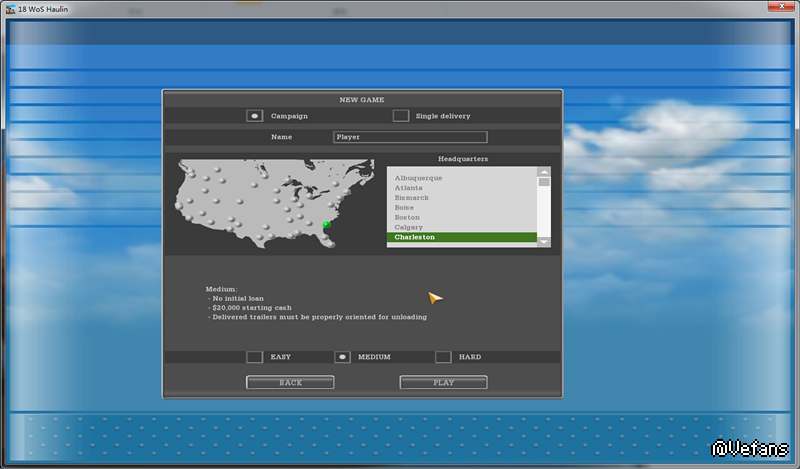Set difficulty to Easy
This screenshot has height=469, width=800.
(x=255, y=357)
